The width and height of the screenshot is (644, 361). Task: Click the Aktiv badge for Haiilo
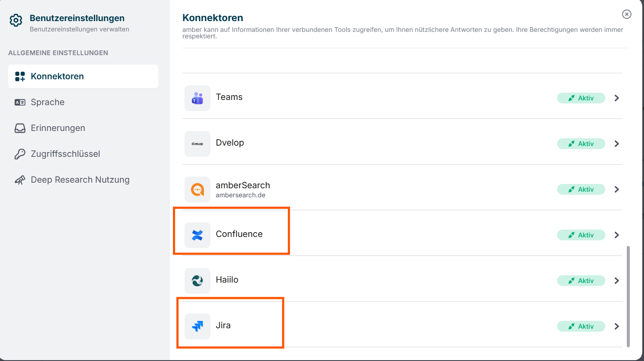[581, 281]
